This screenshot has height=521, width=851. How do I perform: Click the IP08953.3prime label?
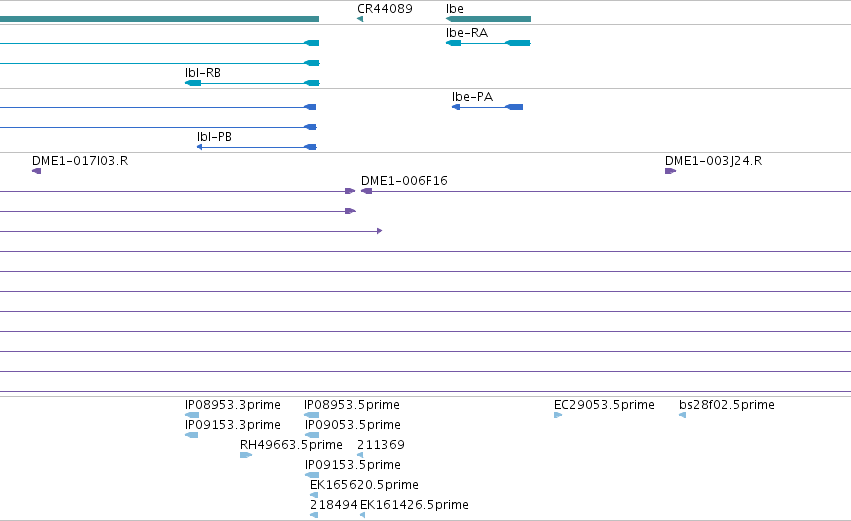pos(233,405)
